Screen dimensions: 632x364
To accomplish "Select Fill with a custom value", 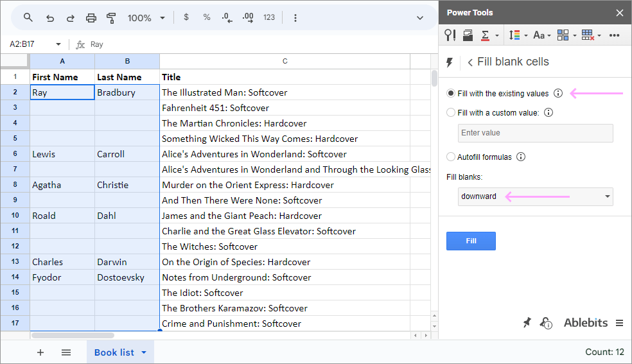I will [x=451, y=113].
